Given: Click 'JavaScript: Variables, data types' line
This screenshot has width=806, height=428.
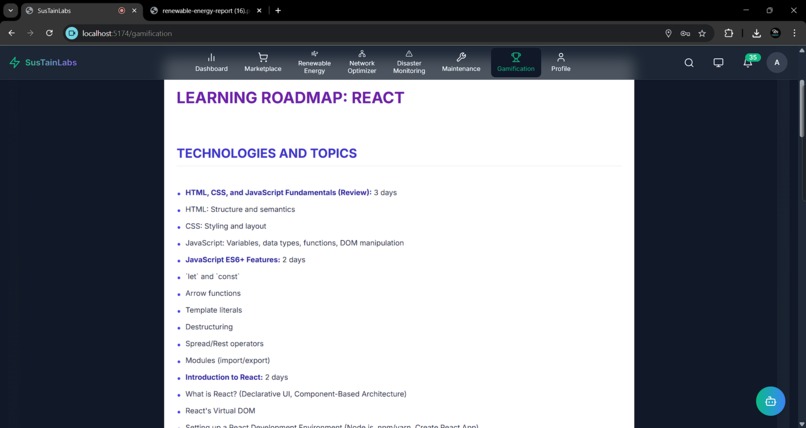Looking at the screenshot, I should coord(295,243).
